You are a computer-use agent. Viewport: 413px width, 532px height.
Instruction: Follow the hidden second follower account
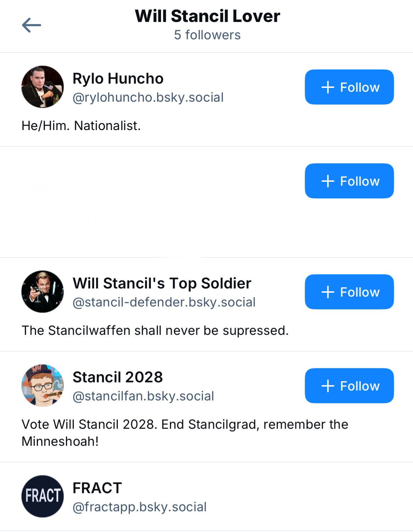click(x=349, y=181)
